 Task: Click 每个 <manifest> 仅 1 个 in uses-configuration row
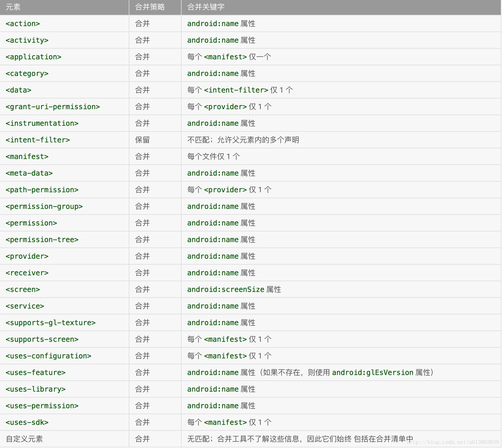[229, 356]
